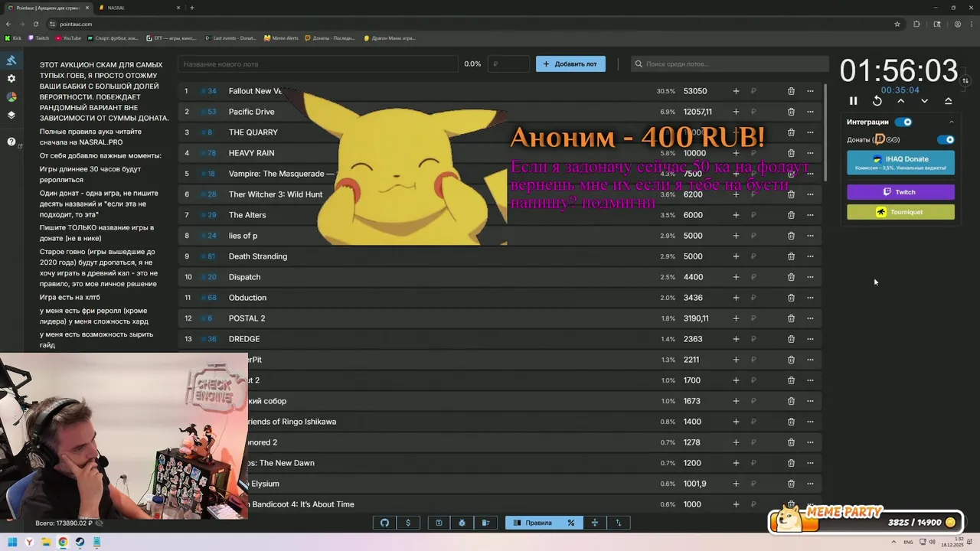The height and width of the screenshot is (551, 980).
Task: Delete the Pacific Drive lot
Action: pos(791,112)
